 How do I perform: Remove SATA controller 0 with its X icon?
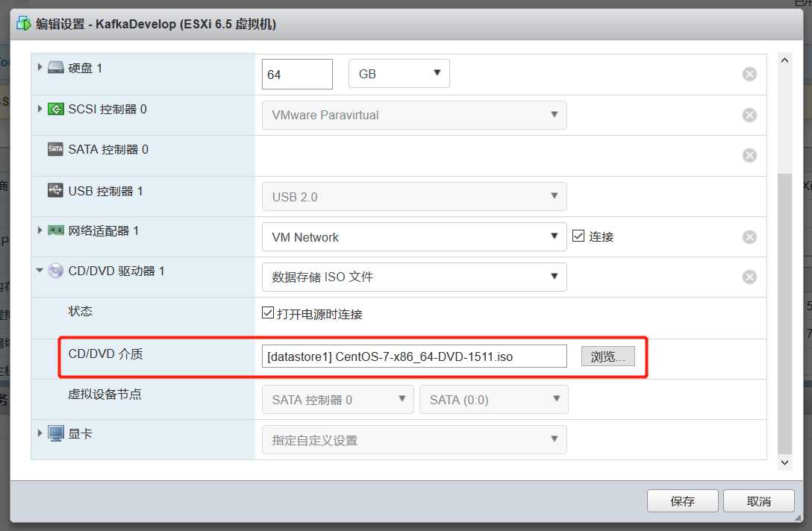click(x=749, y=155)
